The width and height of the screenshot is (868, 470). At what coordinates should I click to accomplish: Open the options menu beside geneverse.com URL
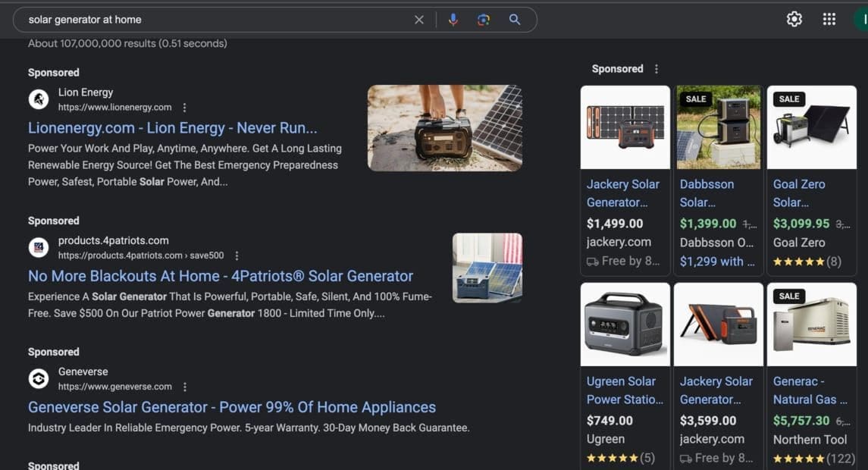[x=185, y=387]
